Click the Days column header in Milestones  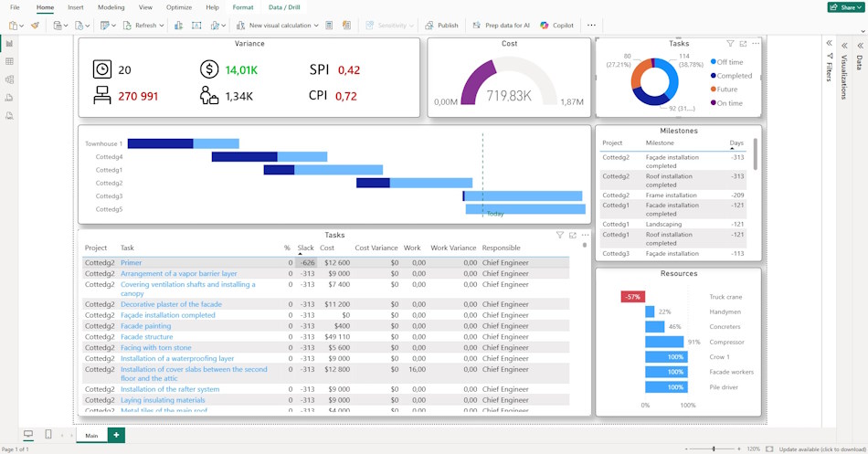coord(736,143)
